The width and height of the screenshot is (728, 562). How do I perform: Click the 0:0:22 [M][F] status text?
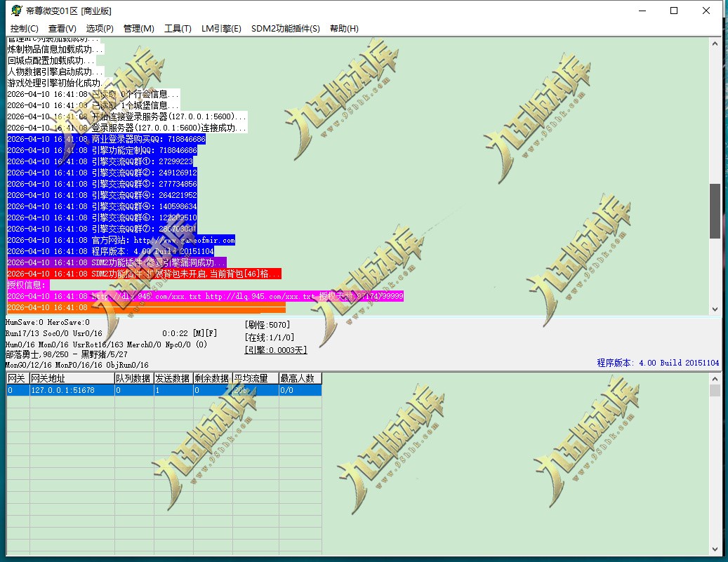190,333
